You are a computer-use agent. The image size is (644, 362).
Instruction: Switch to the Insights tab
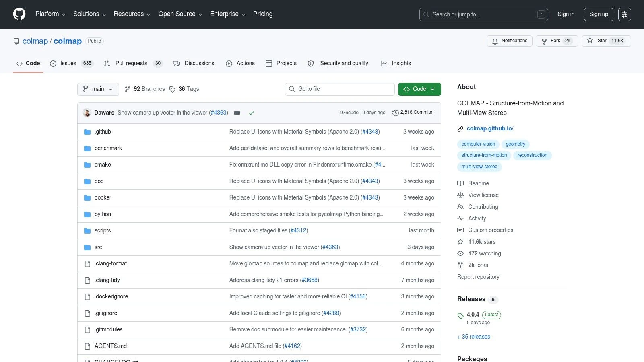point(396,63)
